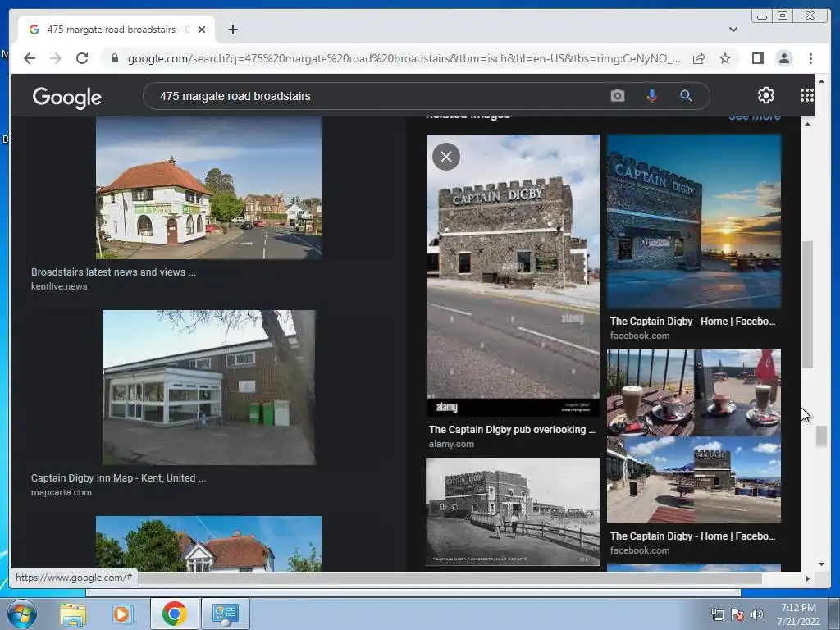
Task: Click See more related images
Action: pos(755,117)
